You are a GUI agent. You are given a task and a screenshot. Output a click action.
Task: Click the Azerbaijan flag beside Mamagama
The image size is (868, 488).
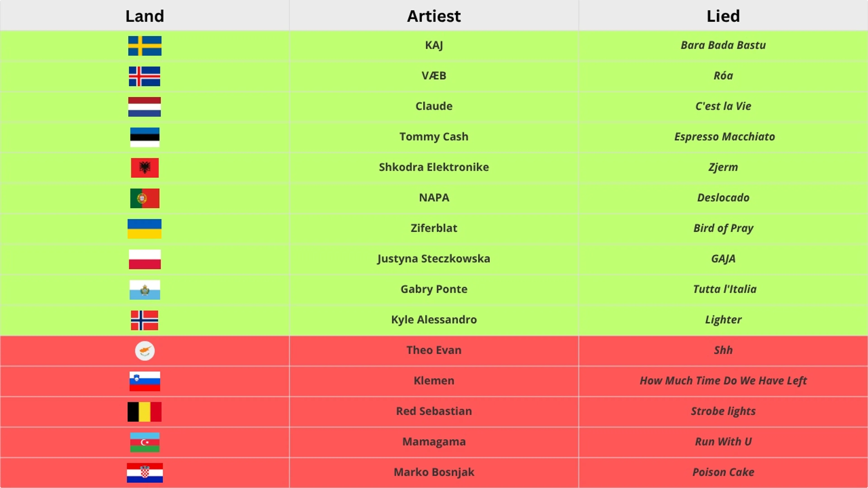145,442
